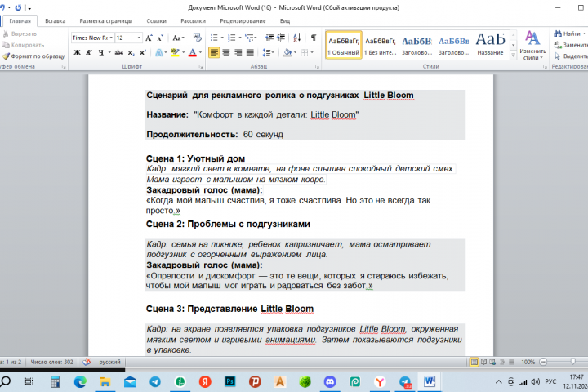
Task: Click the redo arrow in quick access
Action: click(18, 7)
